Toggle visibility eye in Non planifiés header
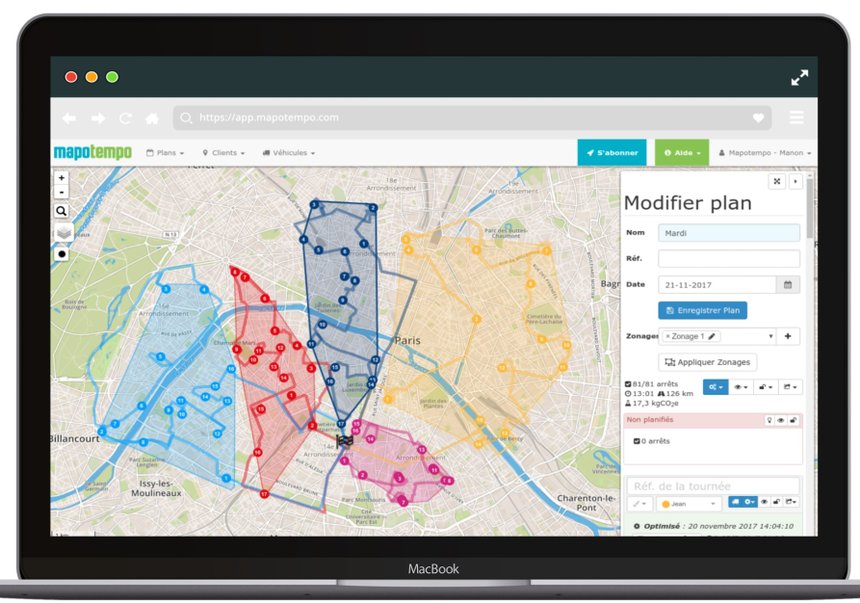This screenshot has width=860, height=603. click(x=780, y=420)
